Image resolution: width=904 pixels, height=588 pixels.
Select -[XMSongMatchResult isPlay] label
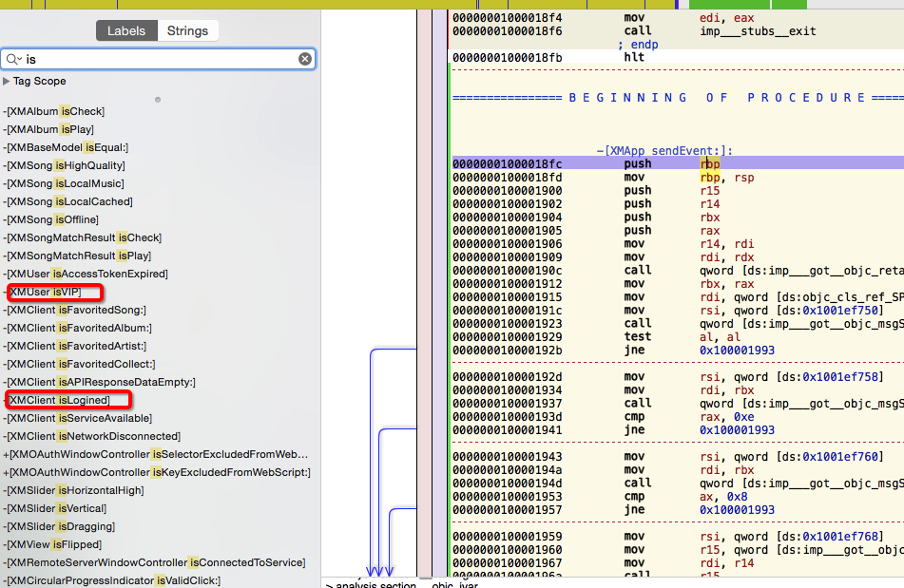[77, 256]
